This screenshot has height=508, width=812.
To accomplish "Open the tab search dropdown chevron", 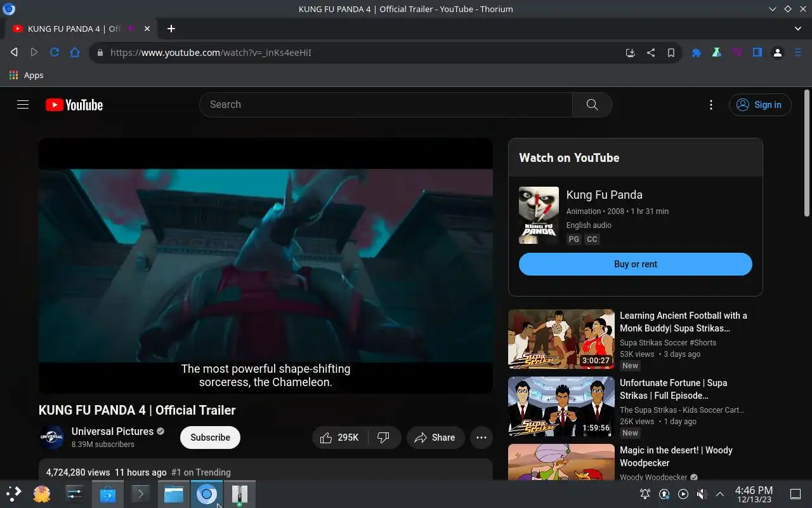I will (x=798, y=29).
